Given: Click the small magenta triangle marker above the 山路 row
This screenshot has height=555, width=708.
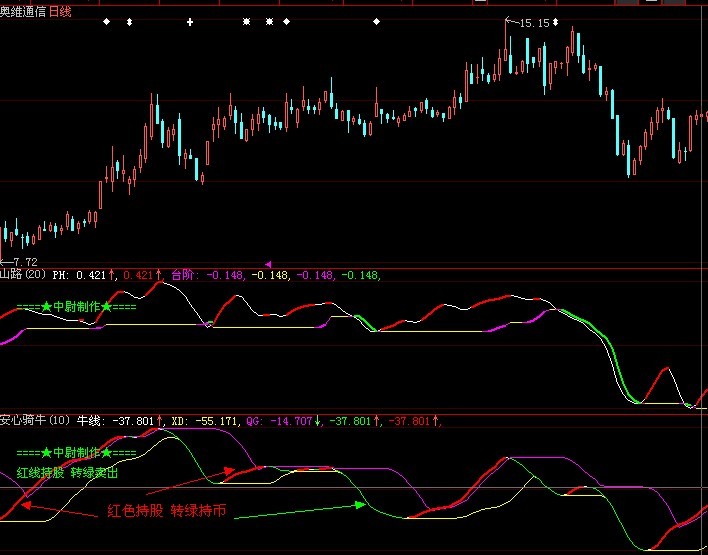Looking at the screenshot, I should (268, 264).
